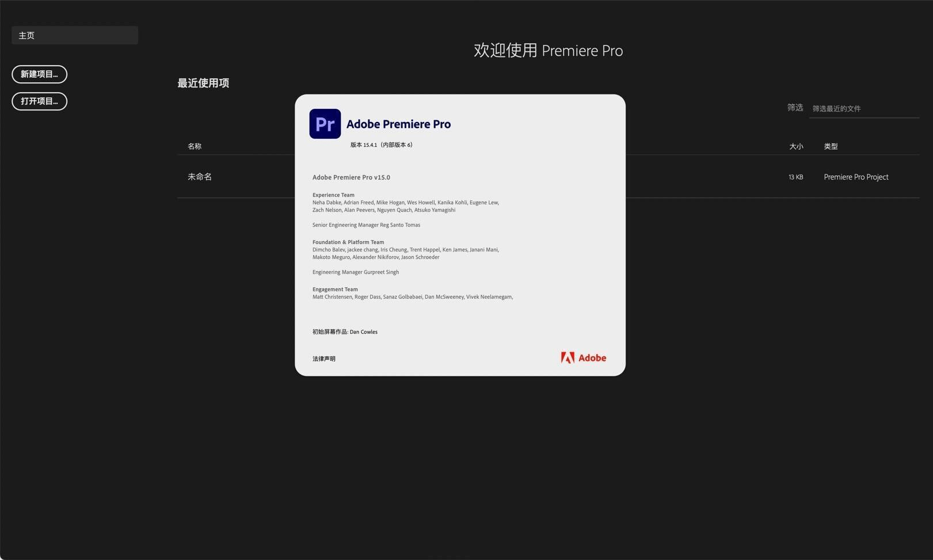Screen dimensions: 933x560
Task: Click the red Adobe logo
Action: click(x=583, y=357)
